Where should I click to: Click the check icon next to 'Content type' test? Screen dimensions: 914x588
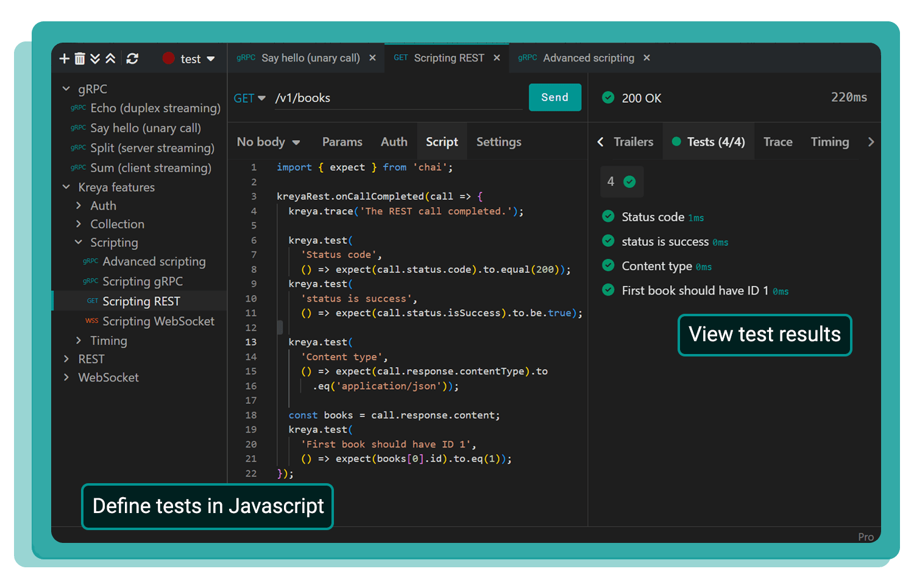608,265
